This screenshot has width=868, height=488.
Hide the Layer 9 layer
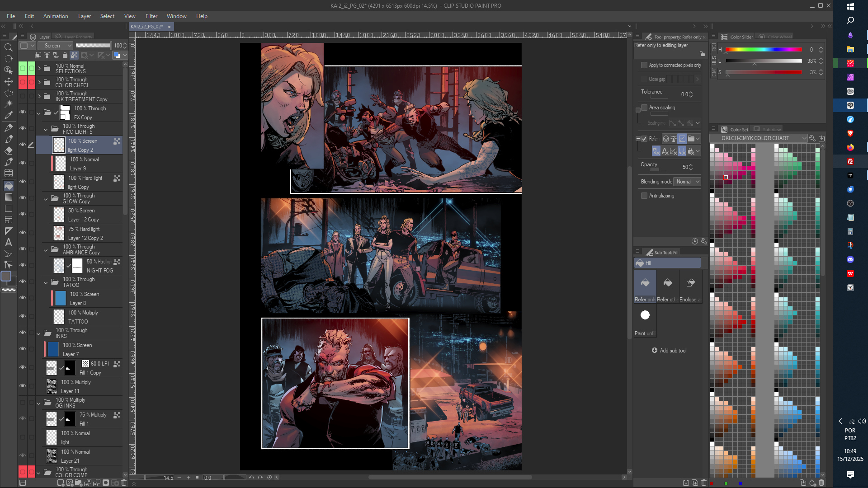[22, 163]
